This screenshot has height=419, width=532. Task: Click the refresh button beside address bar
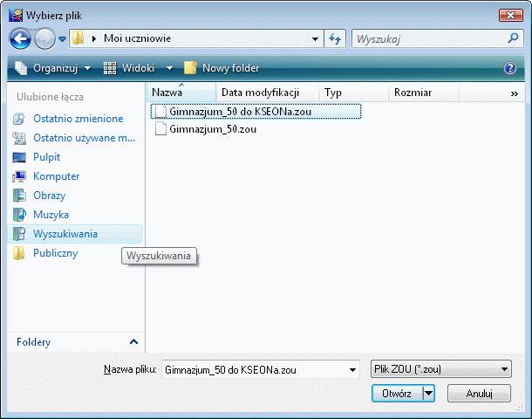(335, 39)
